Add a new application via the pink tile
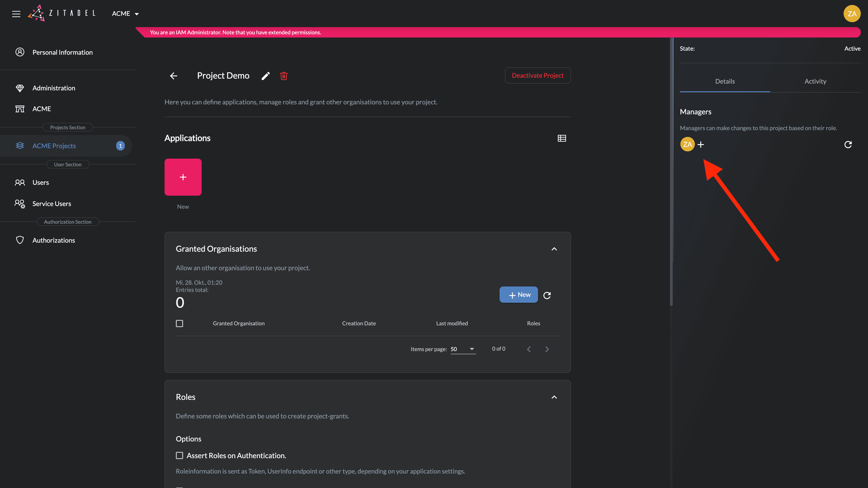 (183, 177)
